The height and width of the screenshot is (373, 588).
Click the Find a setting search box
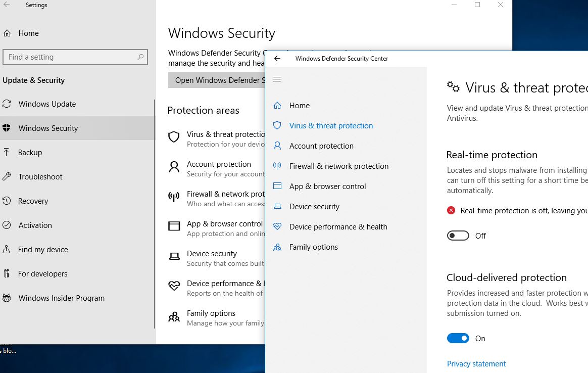[71, 57]
